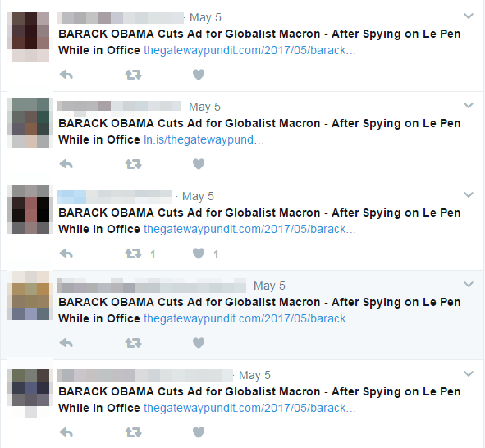
Task: Like the ln.is link tweet
Action: [x=199, y=164]
